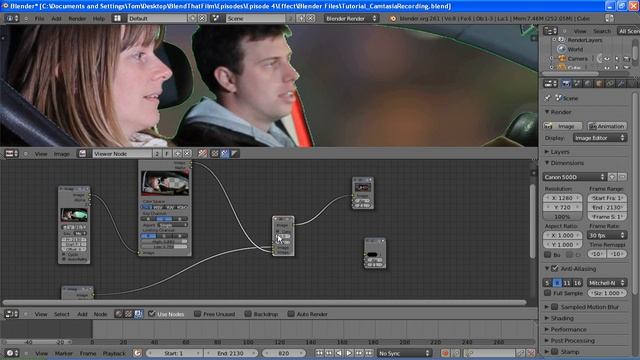Open the No Sync dropdown
This screenshot has height=360, width=640.
point(404,353)
